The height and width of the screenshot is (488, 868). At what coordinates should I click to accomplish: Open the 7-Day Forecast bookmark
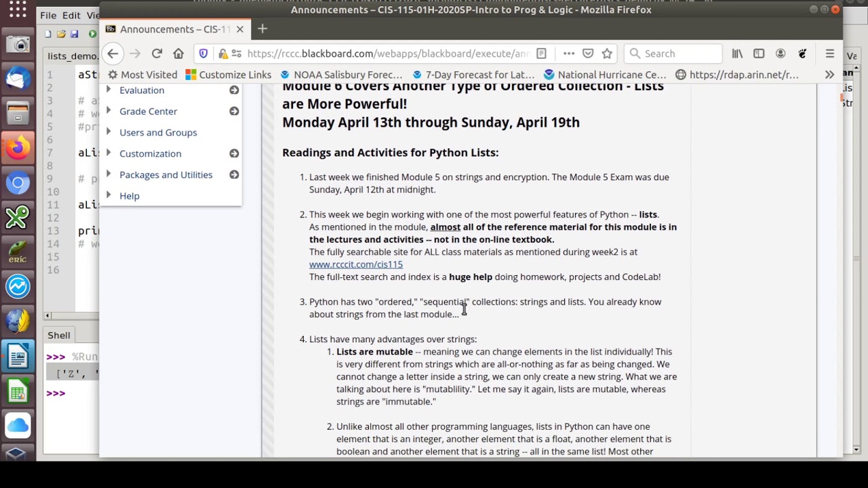click(x=473, y=75)
